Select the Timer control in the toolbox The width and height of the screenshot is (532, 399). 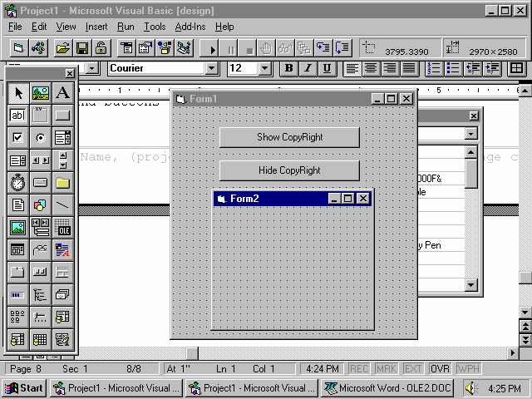pyautogui.click(x=17, y=182)
